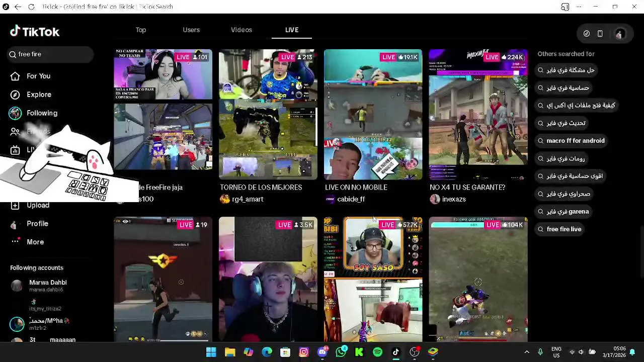644x362 pixels.
Task: Open the live stream 'TORNEO DE LOS MEJORES'
Action: [268, 114]
